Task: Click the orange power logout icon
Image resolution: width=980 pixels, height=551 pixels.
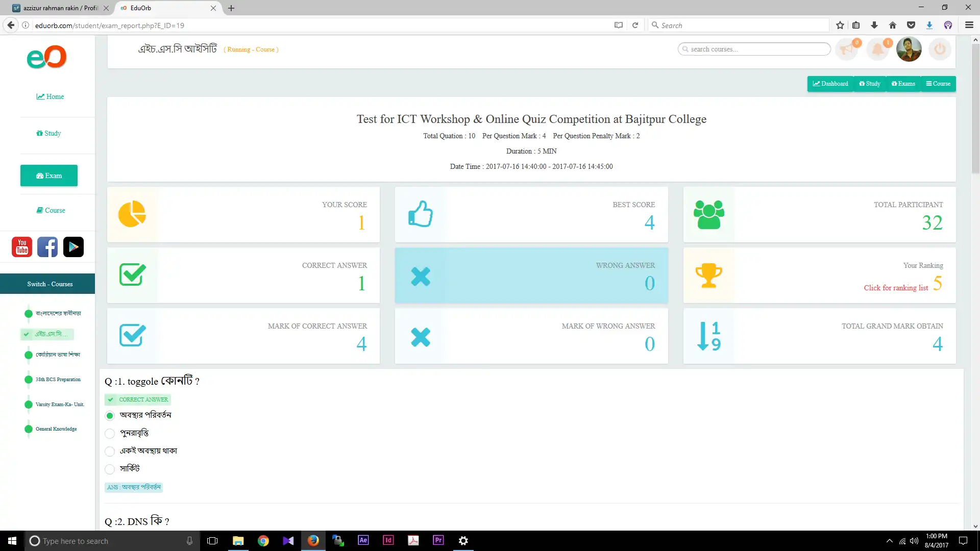Action: [940, 49]
